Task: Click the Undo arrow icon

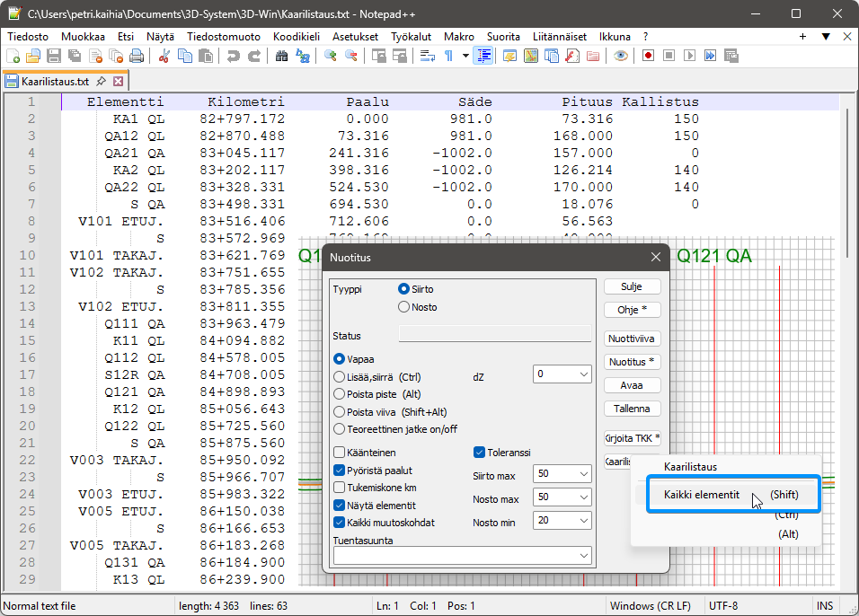Action: pos(234,56)
